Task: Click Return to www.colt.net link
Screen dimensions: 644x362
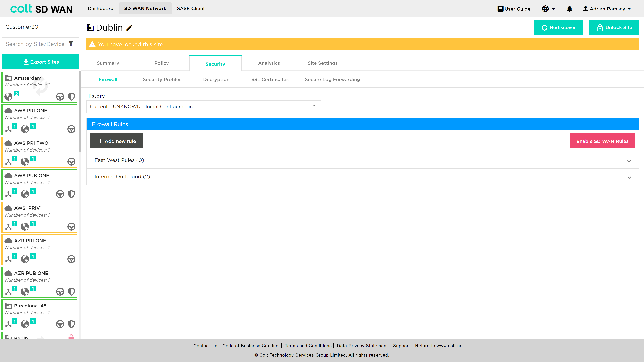Action: (439, 346)
